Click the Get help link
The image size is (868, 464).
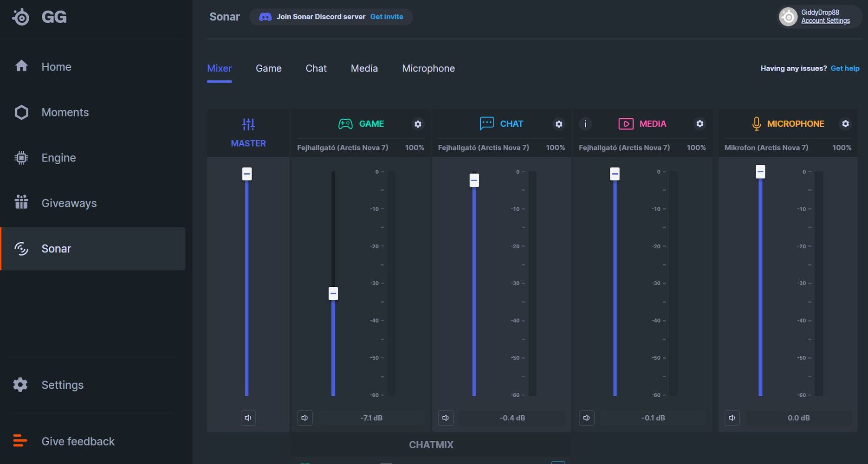pyautogui.click(x=845, y=68)
